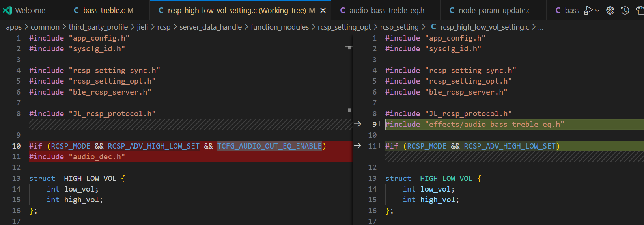Click line number 9 in the modified pane gutter
This screenshot has height=225, width=644.
(375, 125)
